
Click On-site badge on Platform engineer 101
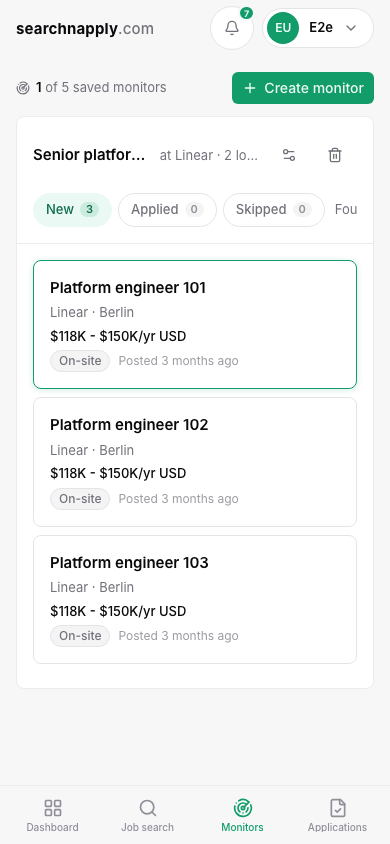pos(80,361)
